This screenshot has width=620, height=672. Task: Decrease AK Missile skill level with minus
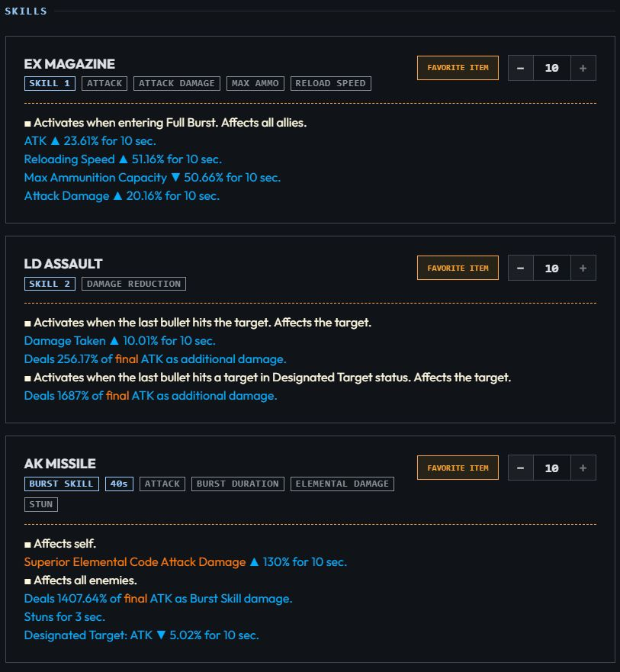tap(521, 468)
